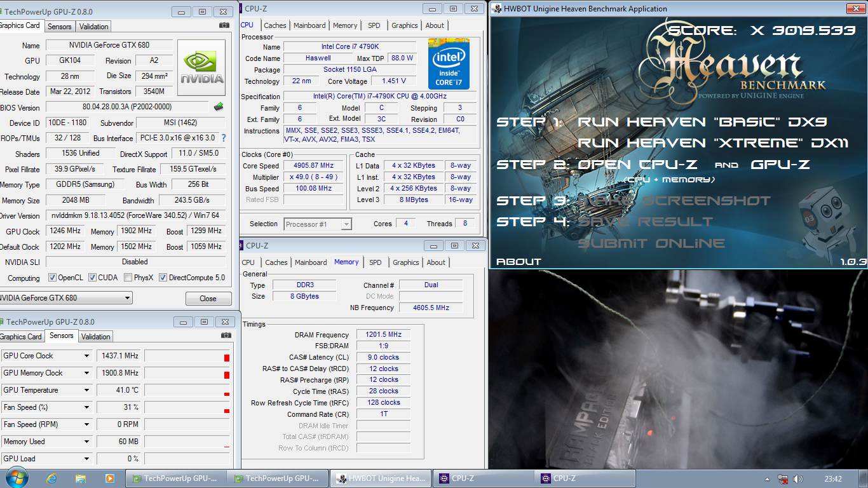Toggle the CUDA checkbox
This screenshot has width=868, height=488.
point(92,278)
